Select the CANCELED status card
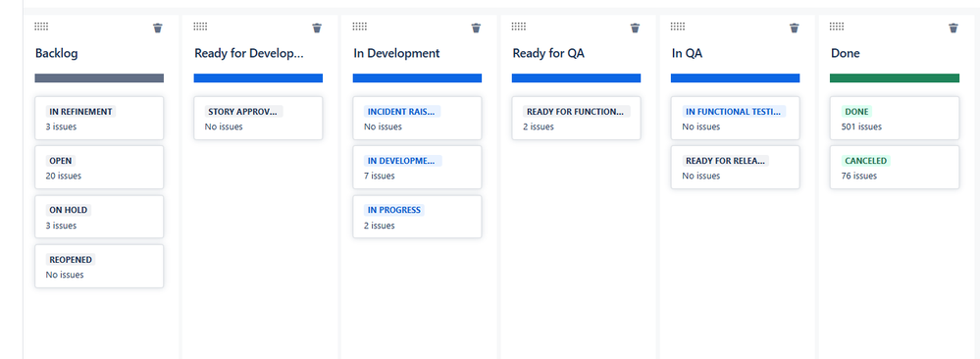 pos(895,168)
